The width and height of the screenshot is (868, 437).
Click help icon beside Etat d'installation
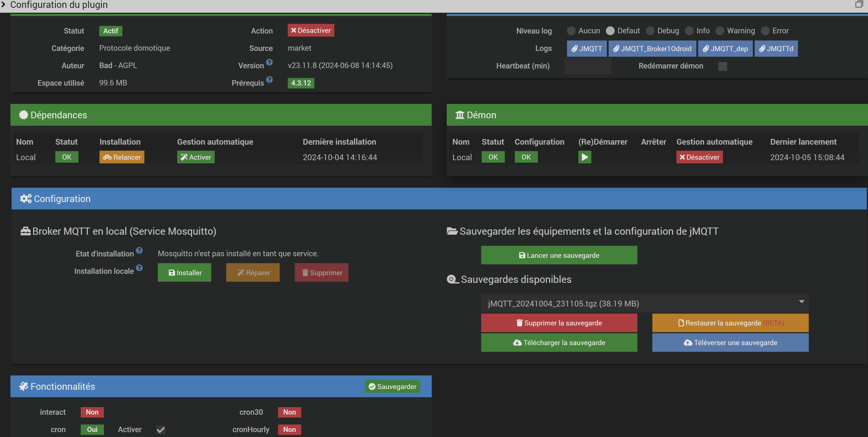pos(139,250)
